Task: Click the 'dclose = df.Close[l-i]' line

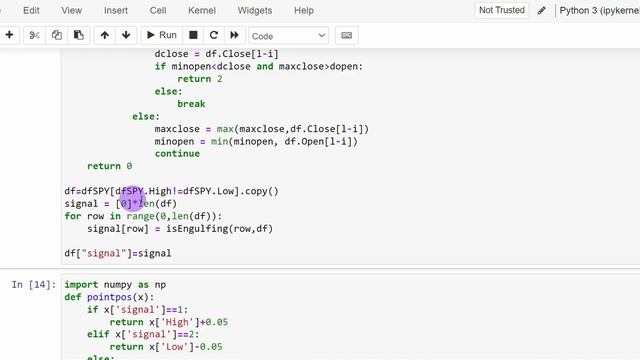Action: click(x=216, y=54)
